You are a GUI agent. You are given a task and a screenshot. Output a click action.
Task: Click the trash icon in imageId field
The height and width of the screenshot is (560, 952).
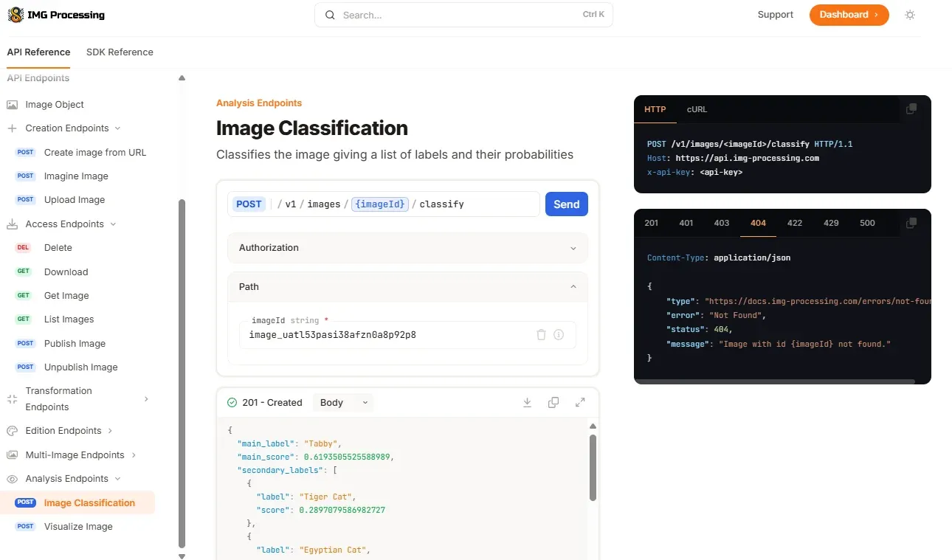[x=541, y=335]
